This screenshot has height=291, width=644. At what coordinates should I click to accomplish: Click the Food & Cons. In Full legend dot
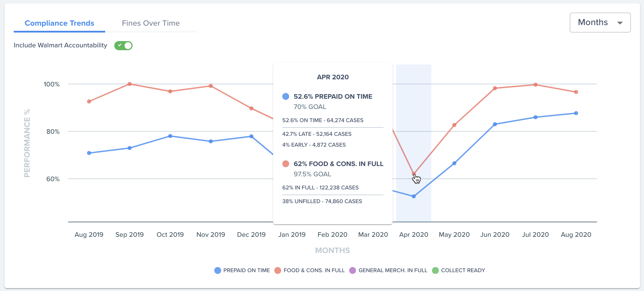pyautogui.click(x=278, y=270)
